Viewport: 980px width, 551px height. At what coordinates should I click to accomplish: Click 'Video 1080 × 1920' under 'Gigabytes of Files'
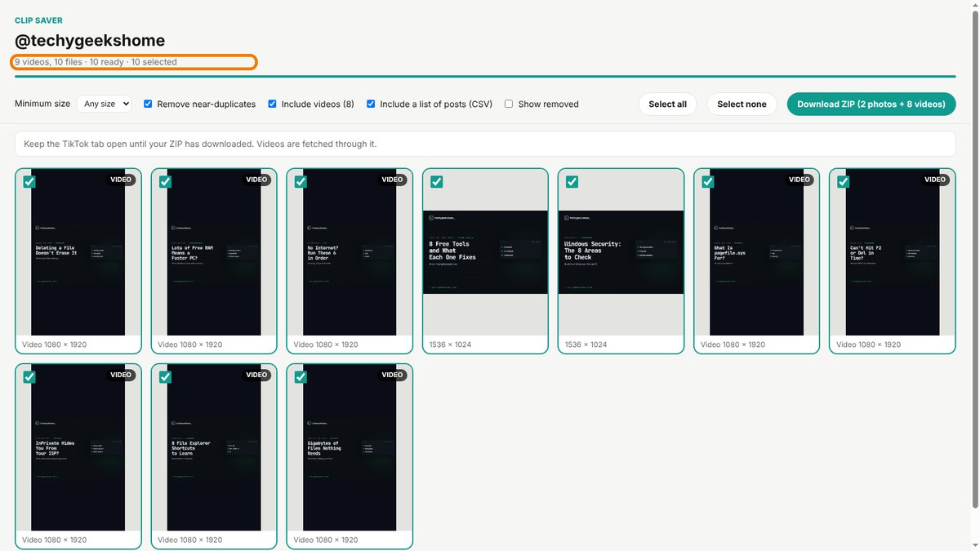[x=325, y=540]
